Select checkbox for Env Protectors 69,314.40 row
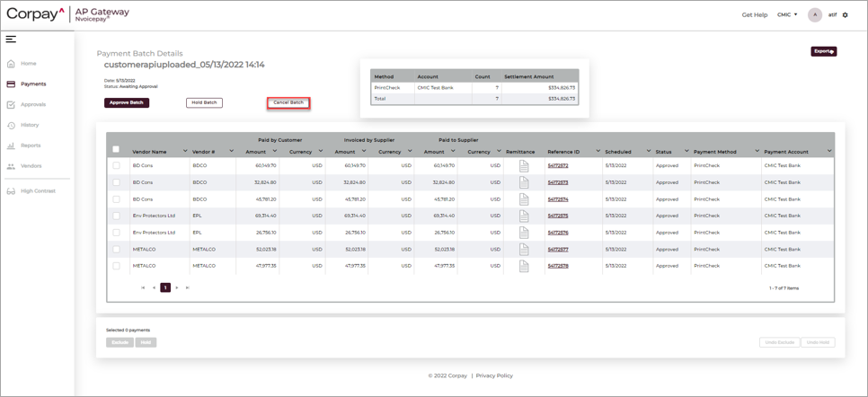 pos(116,216)
